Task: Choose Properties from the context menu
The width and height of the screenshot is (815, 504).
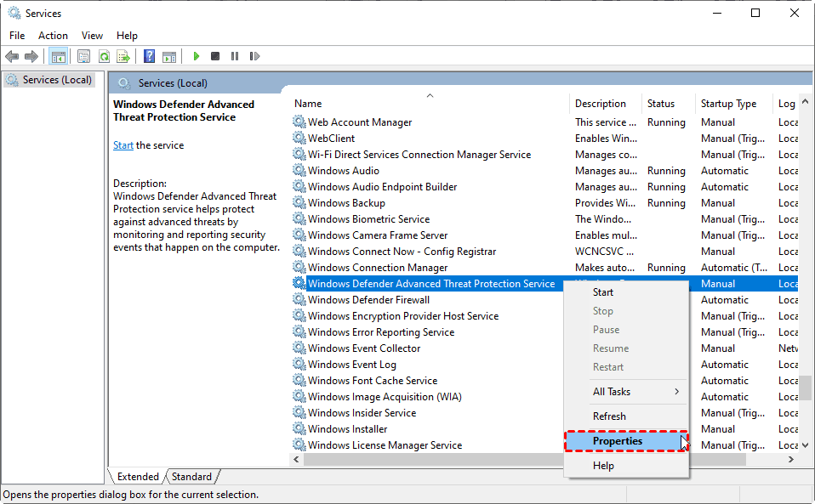Action: click(618, 441)
